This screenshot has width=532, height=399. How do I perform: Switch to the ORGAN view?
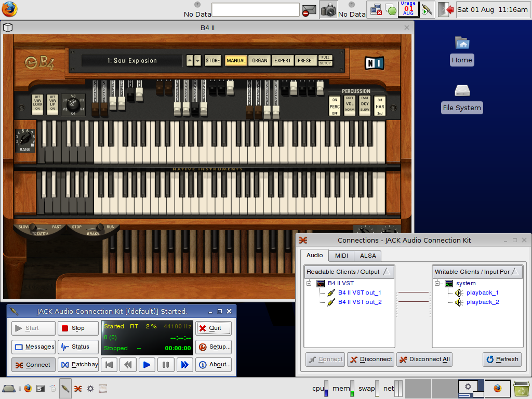(260, 61)
